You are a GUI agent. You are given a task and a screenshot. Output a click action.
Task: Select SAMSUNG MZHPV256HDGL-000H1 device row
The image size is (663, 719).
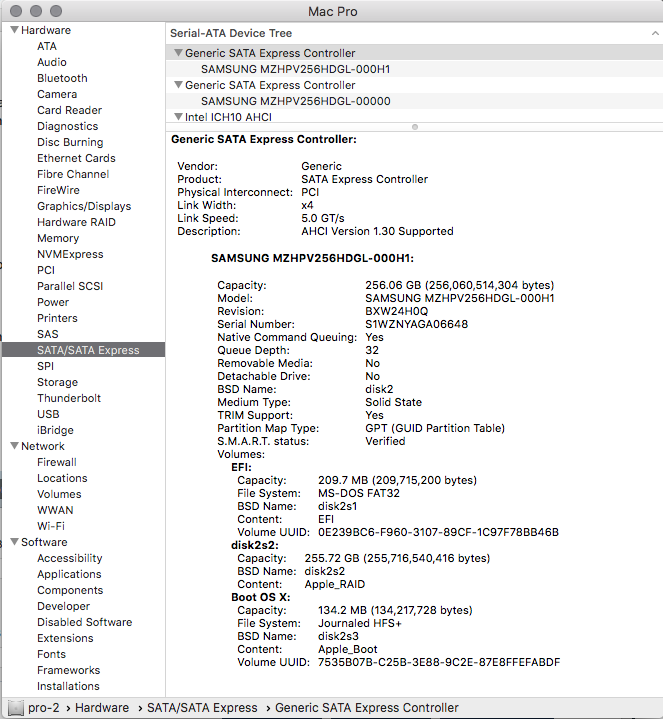pos(414,69)
